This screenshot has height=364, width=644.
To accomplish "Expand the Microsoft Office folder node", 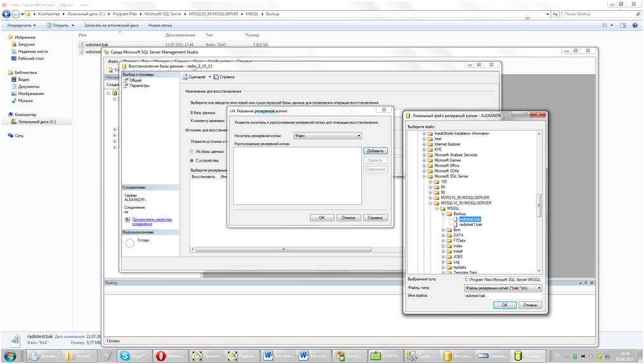I will tap(424, 165).
